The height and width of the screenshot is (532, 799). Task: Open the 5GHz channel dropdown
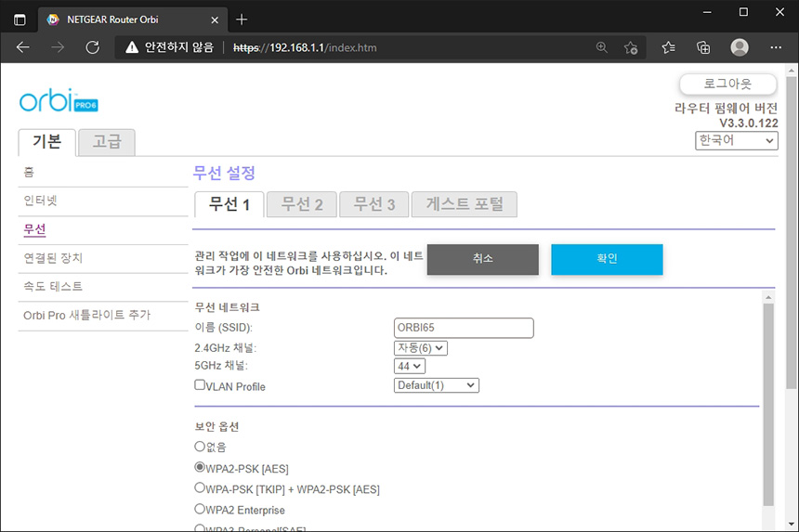pyautogui.click(x=409, y=366)
